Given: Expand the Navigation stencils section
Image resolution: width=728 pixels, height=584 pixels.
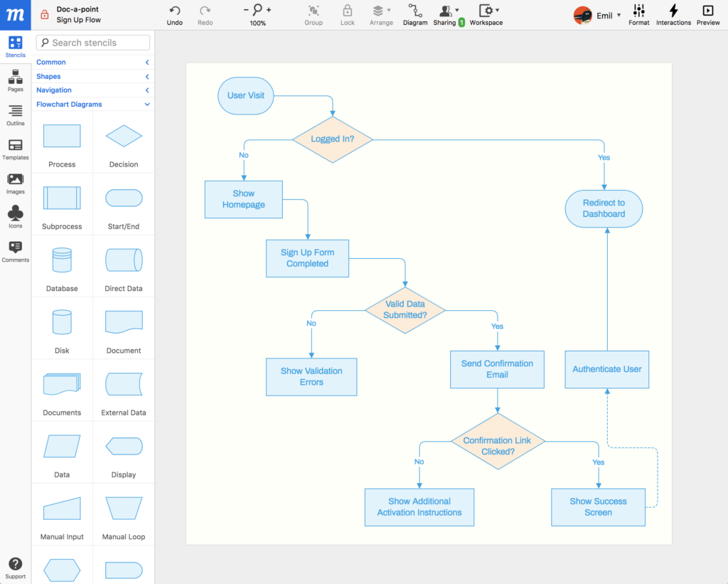Looking at the screenshot, I should pos(147,90).
